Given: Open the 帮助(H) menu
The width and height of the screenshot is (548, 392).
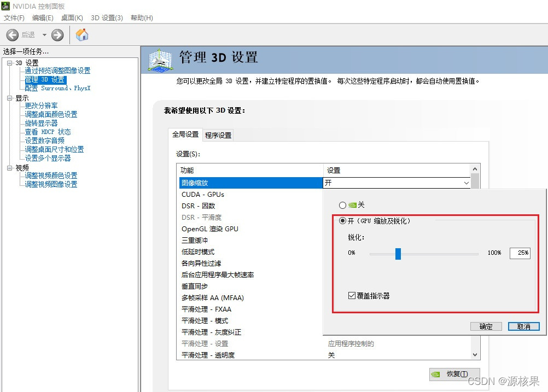Looking at the screenshot, I should [142, 18].
